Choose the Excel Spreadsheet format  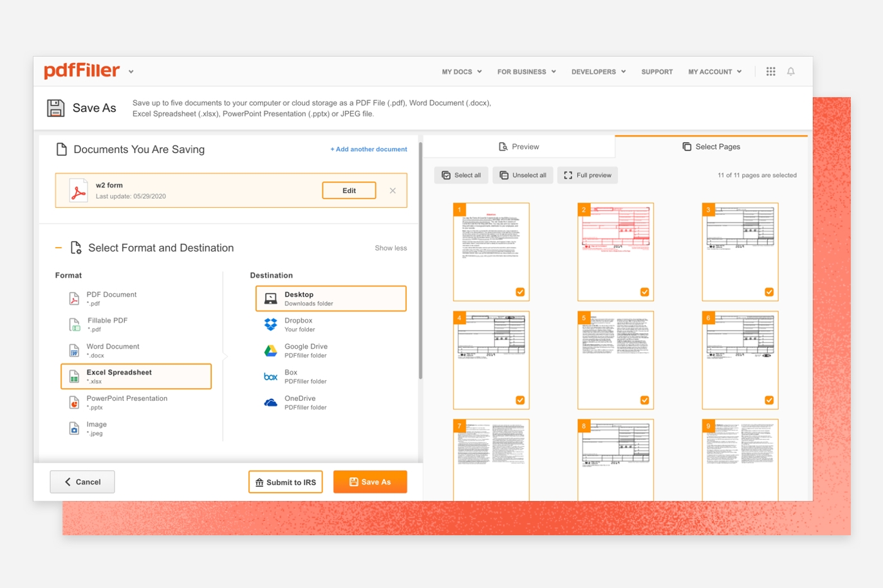pos(136,376)
